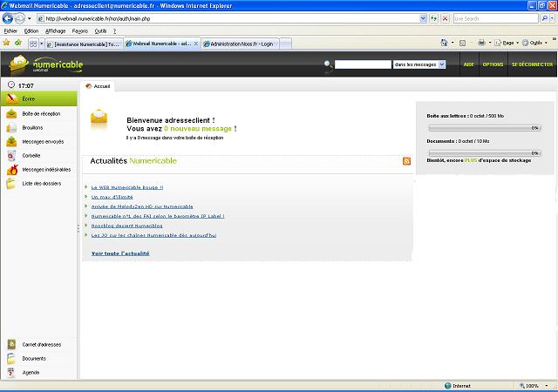
Task: Open Messages indésirables spam icon
Action: tap(11, 169)
